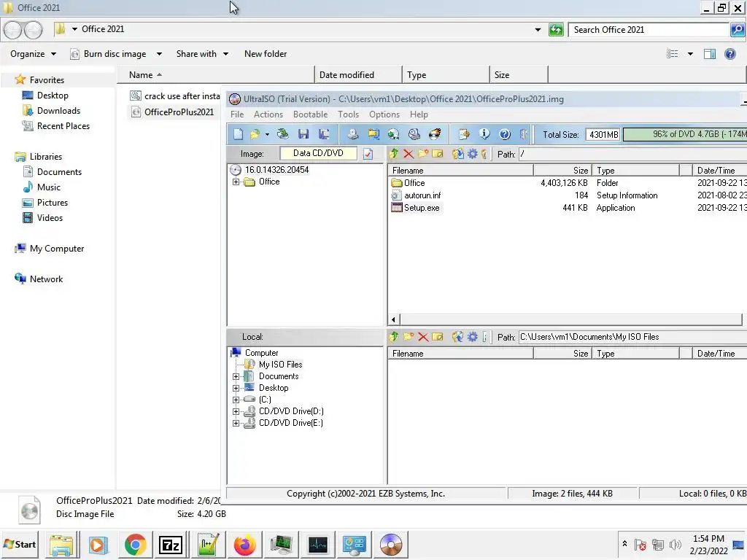The image size is (747, 560).
Task: Click the Explorer preview pane toggle icon
Action: pyautogui.click(x=709, y=54)
